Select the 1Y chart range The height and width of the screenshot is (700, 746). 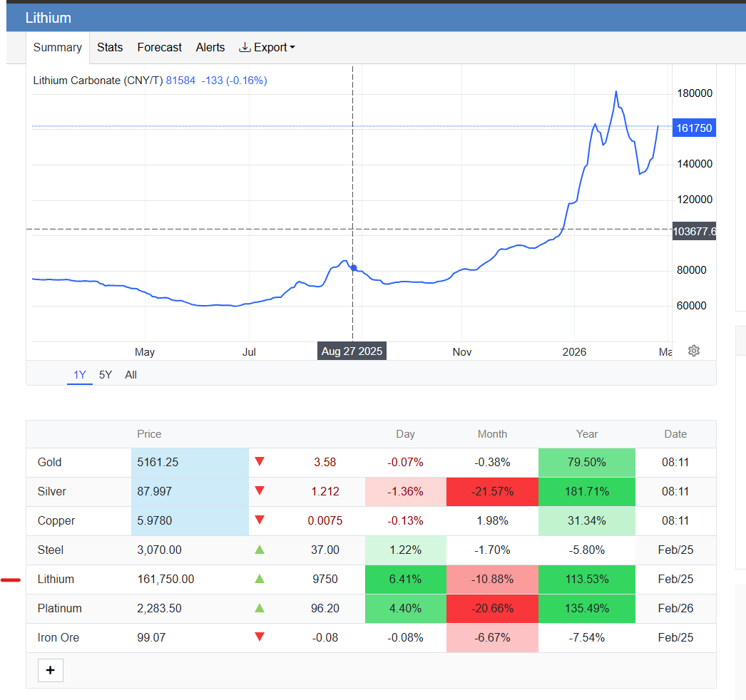tap(80, 375)
